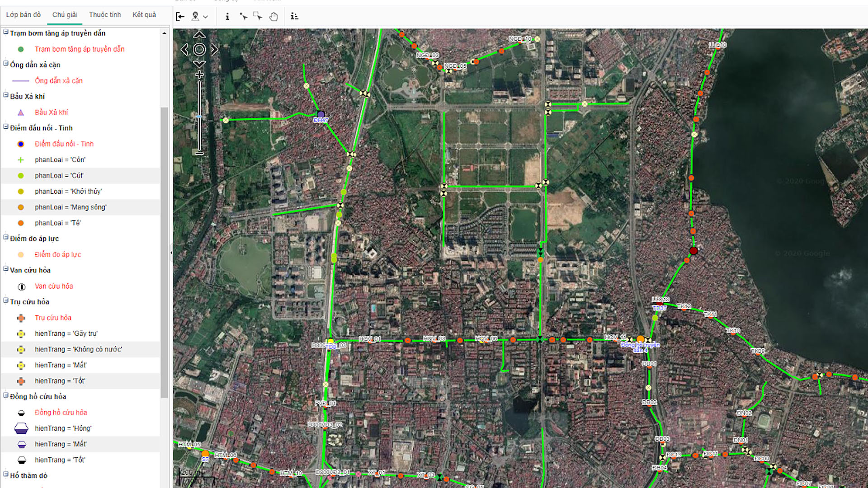The width and height of the screenshot is (868, 488).
Task: Collapse the Bầu Xả khí group
Action: (x=6, y=95)
